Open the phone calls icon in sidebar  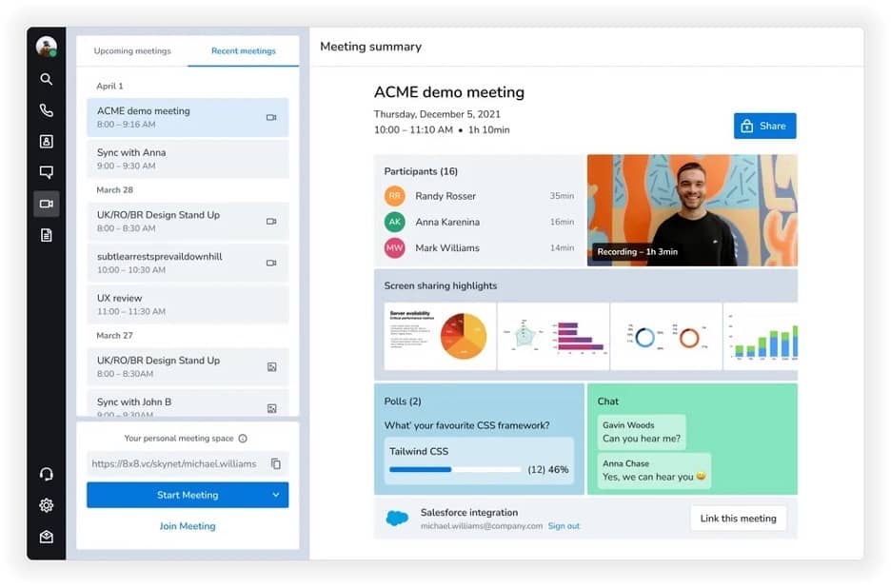tap(46, 110)
